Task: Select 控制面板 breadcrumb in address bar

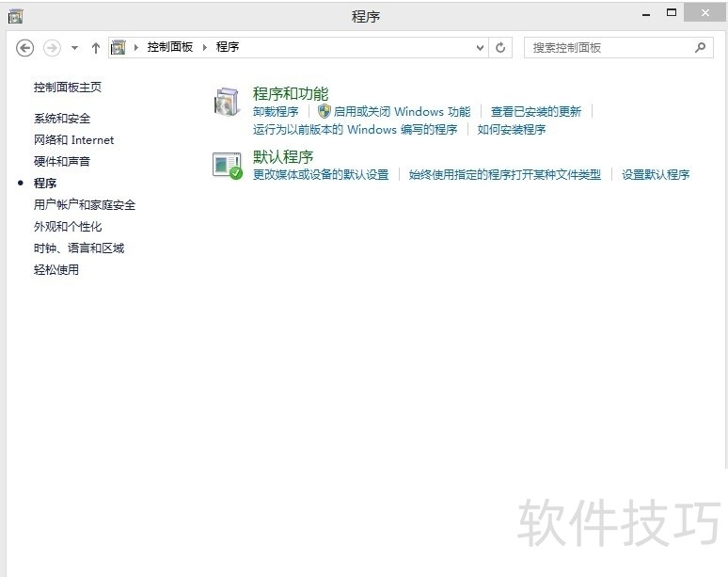Action: (x=170, y=47)
